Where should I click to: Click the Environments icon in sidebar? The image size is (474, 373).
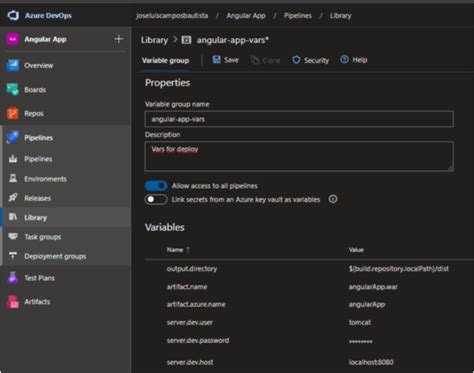pyautogui.click(x=13, y=178)
